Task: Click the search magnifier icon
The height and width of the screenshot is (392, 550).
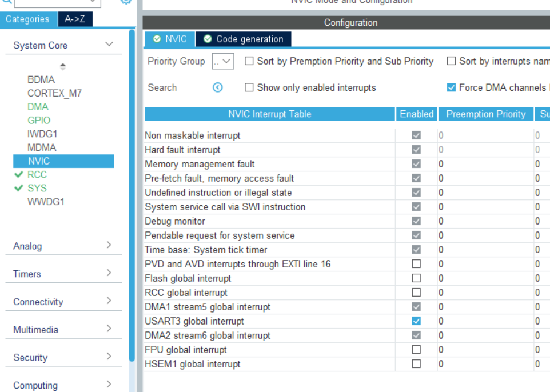Action: coord(6,1)
